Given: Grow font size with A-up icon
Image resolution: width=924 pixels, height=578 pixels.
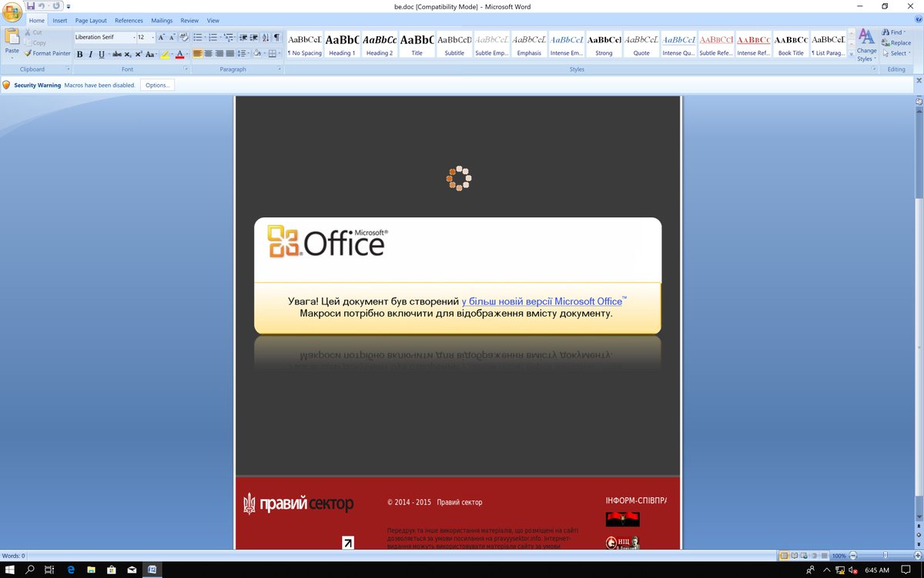Looking at the screenshot, I should [162, 37].
